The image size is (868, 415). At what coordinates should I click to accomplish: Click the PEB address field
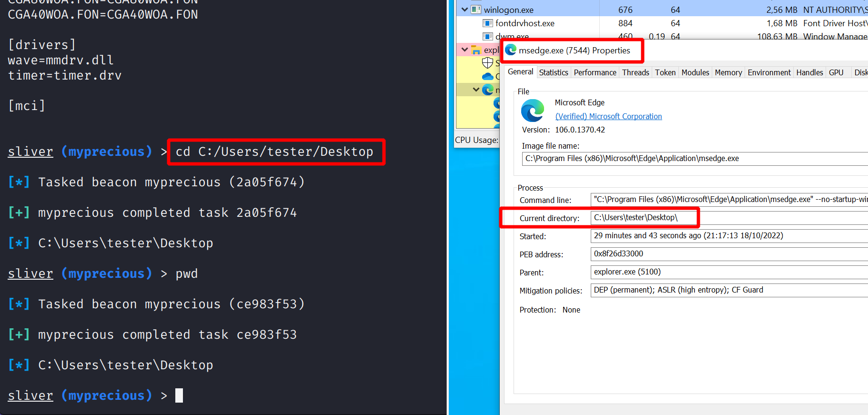coord(729,254)
